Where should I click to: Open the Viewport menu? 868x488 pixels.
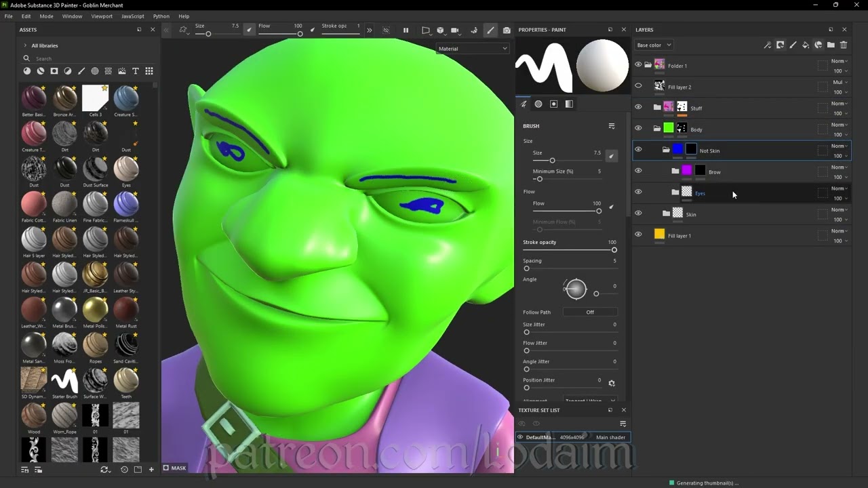point(102,16)
